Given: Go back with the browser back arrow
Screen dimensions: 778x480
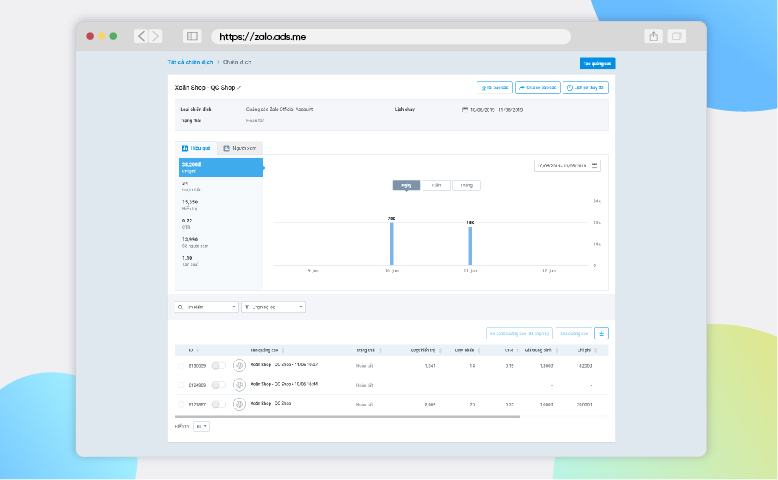Looking at the screenshot, I should 141,36.
